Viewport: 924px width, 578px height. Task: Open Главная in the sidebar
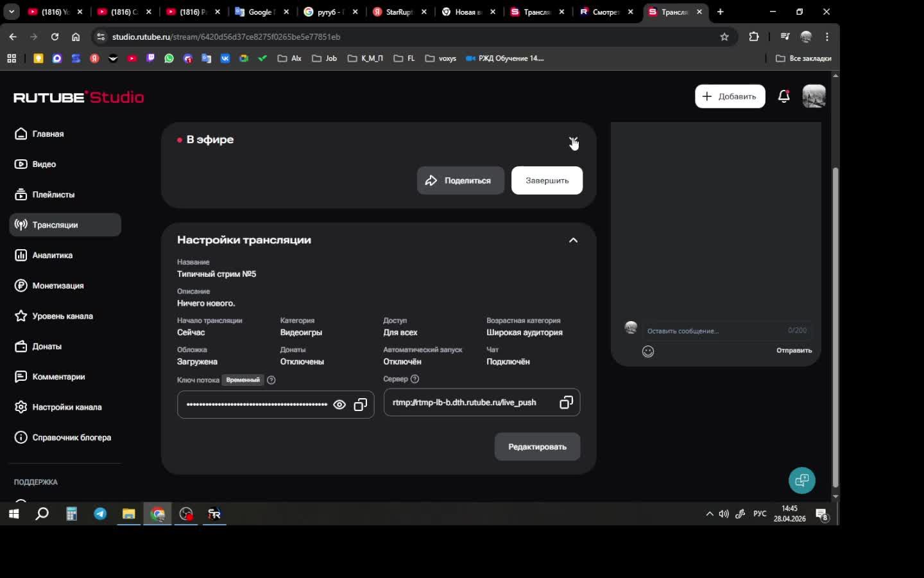39,134
